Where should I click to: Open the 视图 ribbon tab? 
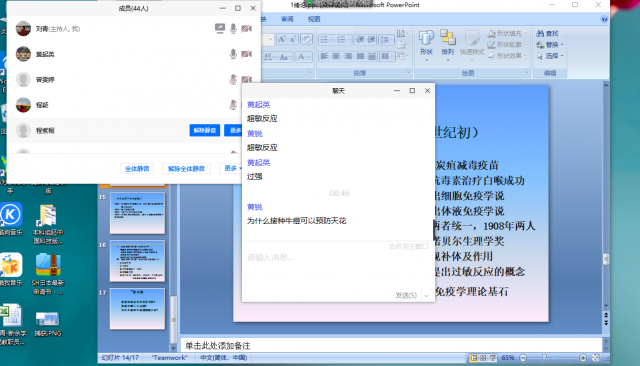[x=314, y=19]
